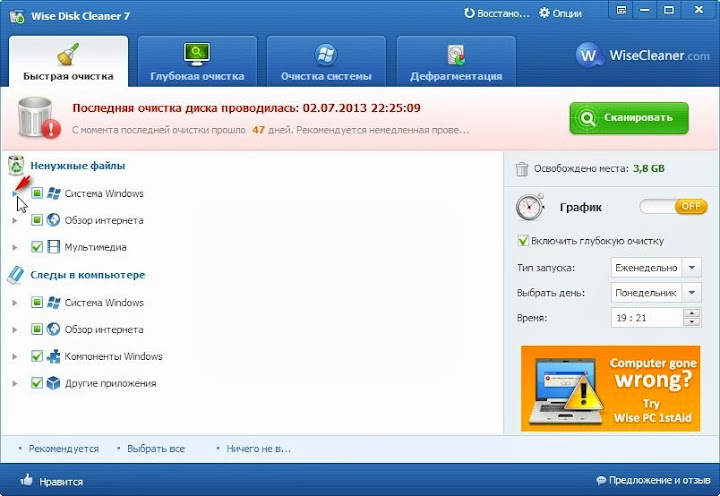Click the Wise PC 1stAid banner
The width and height of the screenshot is (720, 496).
[610, 389]
